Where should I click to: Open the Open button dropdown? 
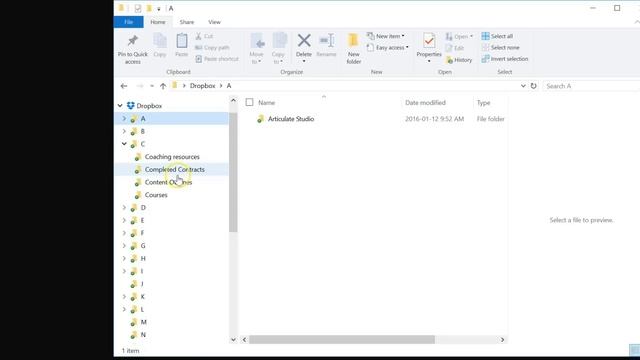tap(459, 37)
